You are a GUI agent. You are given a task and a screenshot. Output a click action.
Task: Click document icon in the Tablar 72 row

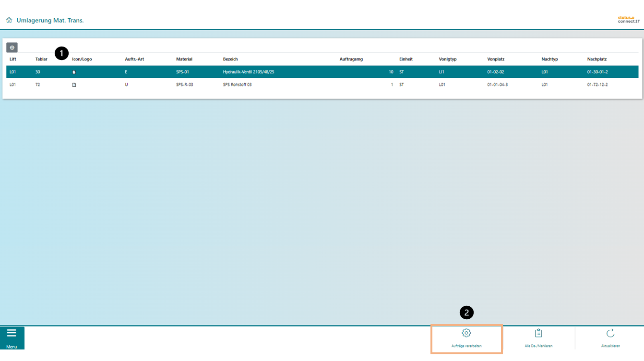pos(74,85)
